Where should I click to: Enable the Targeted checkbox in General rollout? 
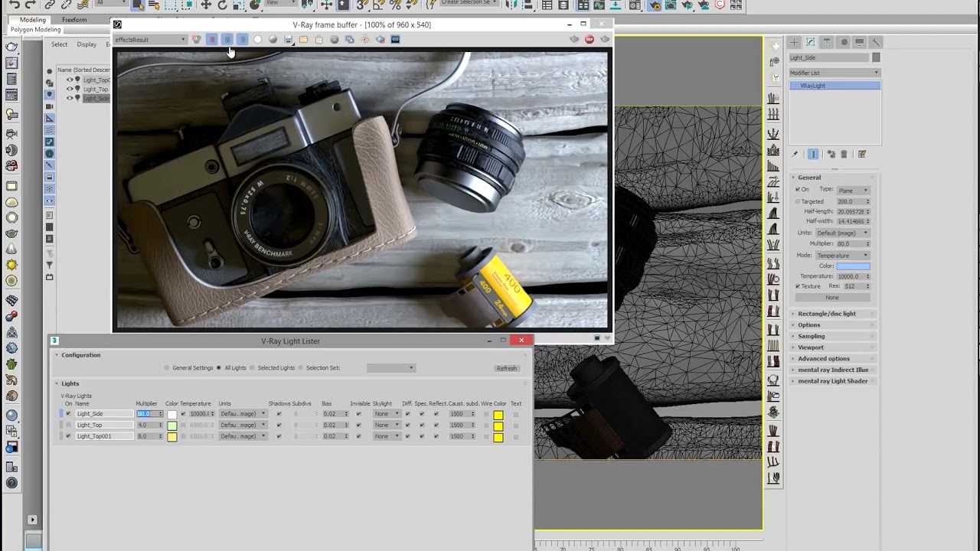coord(798,201)
